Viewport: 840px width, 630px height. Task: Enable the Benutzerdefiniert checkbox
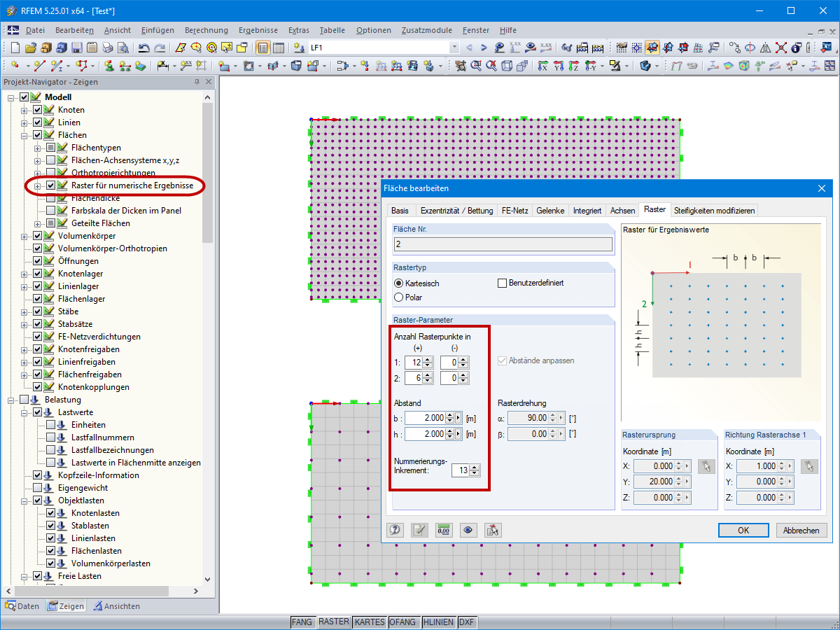502,283
